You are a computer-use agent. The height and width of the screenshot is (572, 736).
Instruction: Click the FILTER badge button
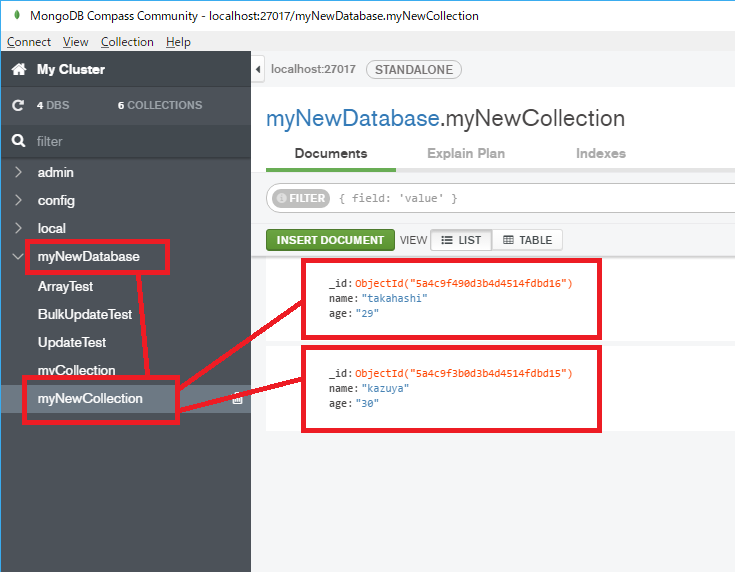301,198
